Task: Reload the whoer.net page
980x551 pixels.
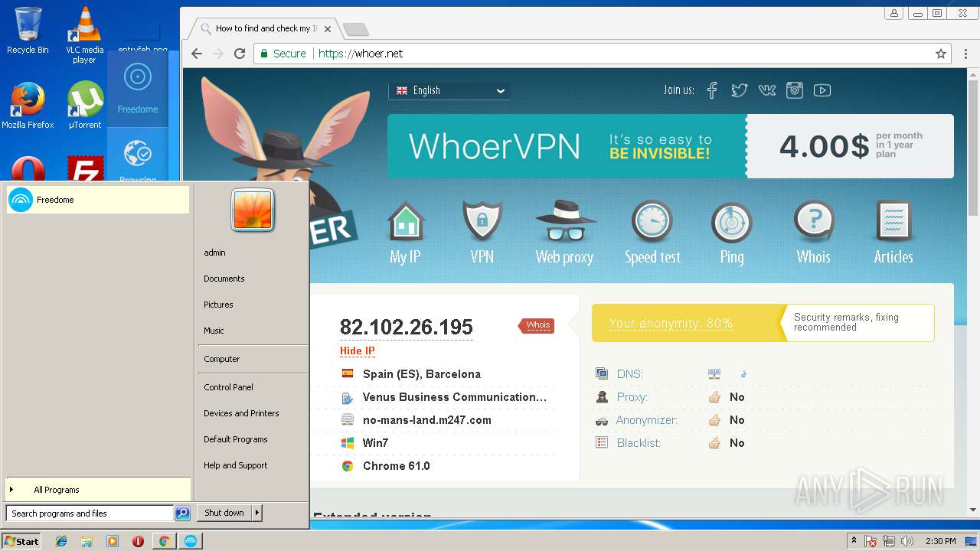Action: tap(240, 54)
